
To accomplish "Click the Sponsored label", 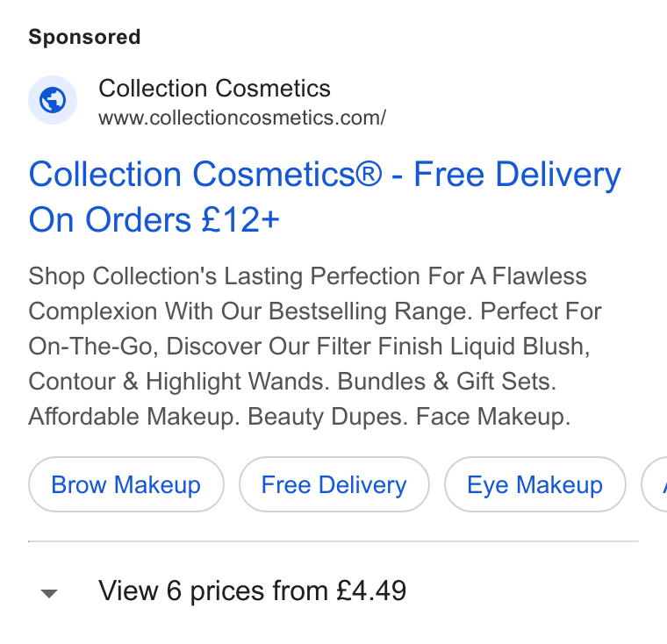I will click(84, 37).
